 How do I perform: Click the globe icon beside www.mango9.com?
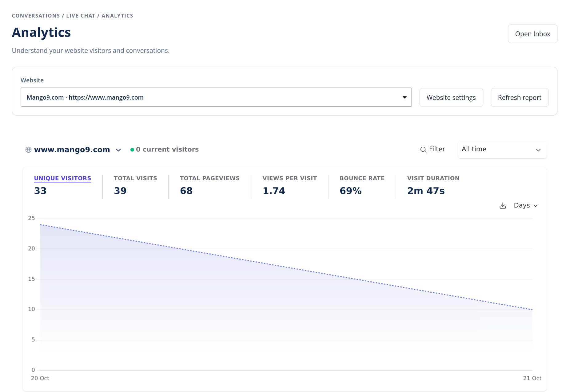[x=28, y=150]
